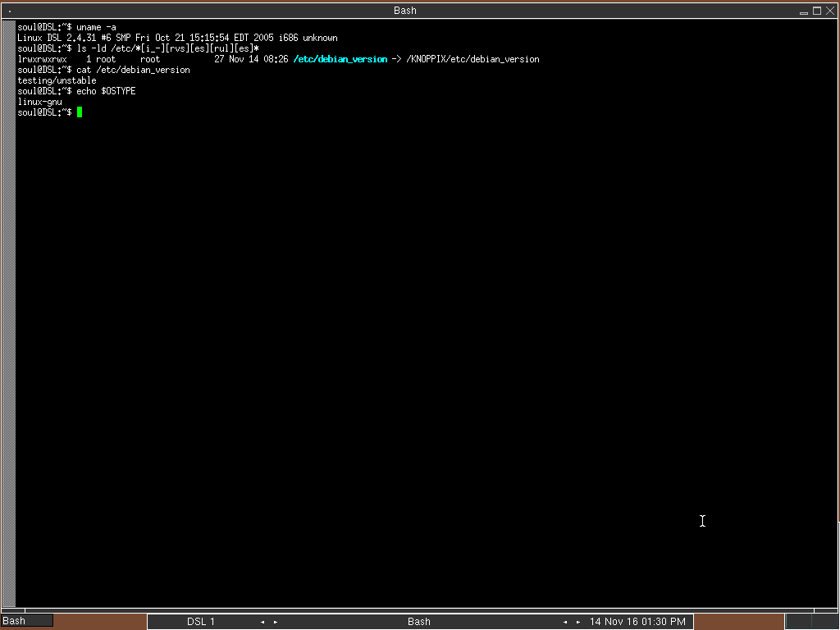Click the first pager box in the bottom-right dock

(x=799, y=622)
